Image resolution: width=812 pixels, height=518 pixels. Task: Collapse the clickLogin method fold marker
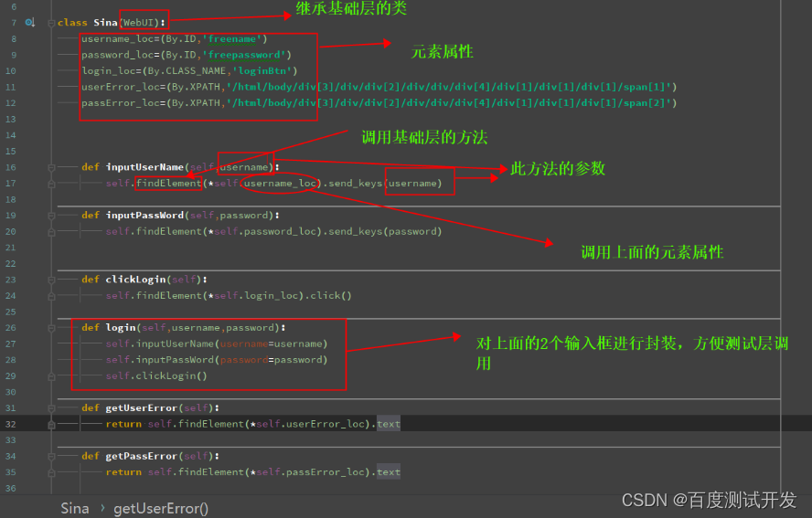pos(51,280)
